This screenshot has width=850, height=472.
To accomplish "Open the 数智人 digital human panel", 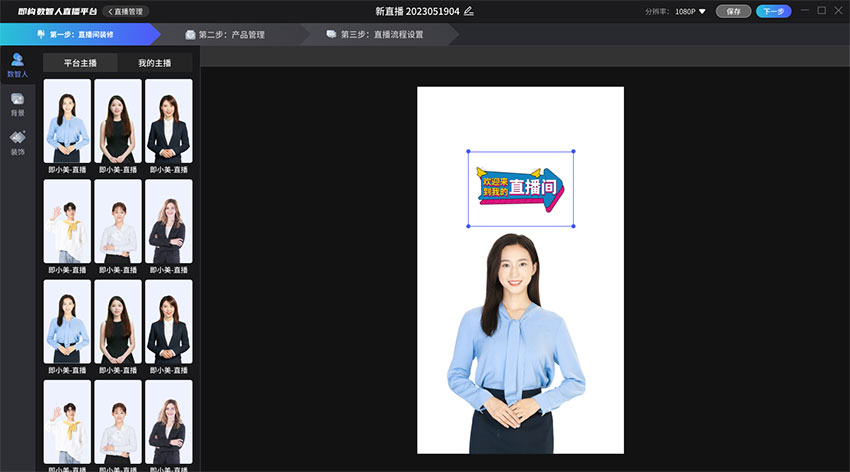I will click(17, 65).
